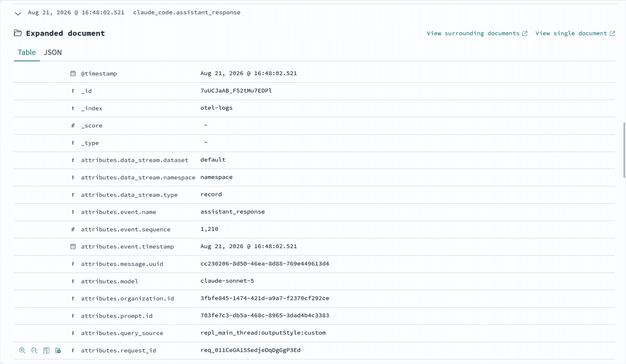Viewport: 626px width, 364px height.
Task: Select the attributes.model field name
Action: (110, 282)
